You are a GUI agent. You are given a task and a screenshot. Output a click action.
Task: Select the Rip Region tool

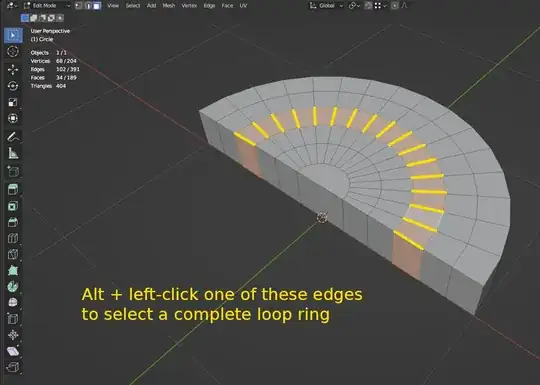click(13, 367)
